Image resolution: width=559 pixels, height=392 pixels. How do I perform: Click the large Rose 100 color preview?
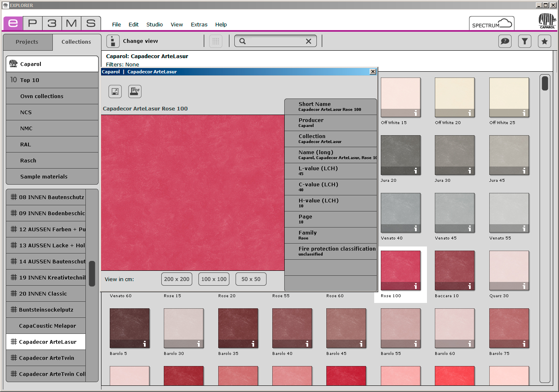click(x=193, y=192)
